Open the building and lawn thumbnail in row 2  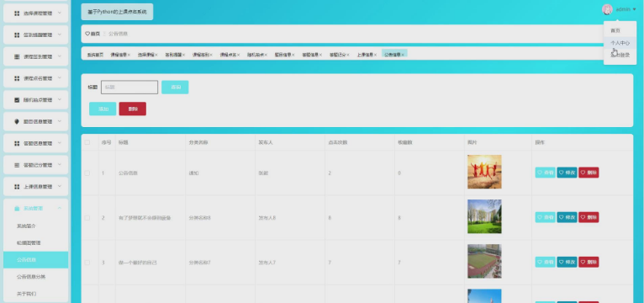click(x=484, y=216)
